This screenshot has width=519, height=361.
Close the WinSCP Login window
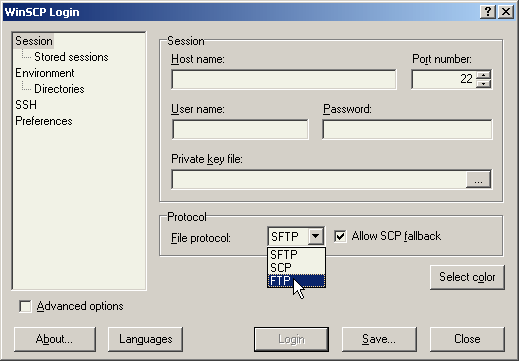(506, 12)
